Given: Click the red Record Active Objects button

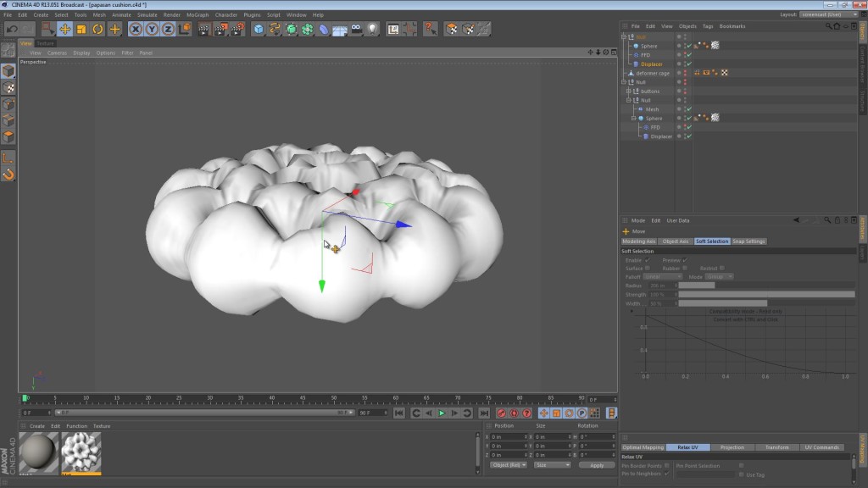Looking at the screenshot, I should pyautogui.click(x=501, y=413).
